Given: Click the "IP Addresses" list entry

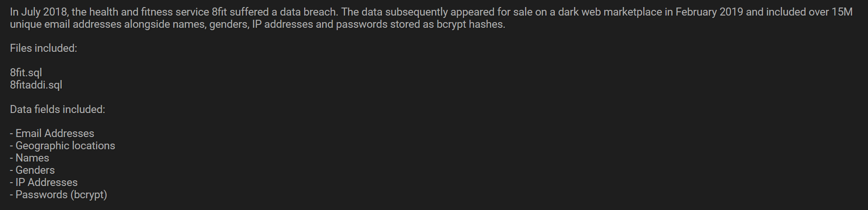Looking at the screenshot, I should (46, 182).
